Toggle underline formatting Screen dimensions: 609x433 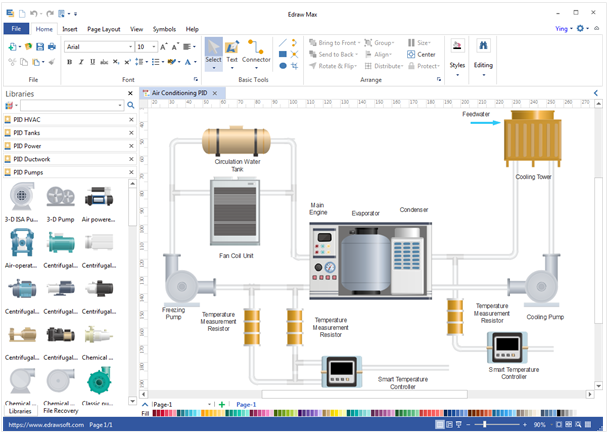pyautogui.click(x=93, y=62)
